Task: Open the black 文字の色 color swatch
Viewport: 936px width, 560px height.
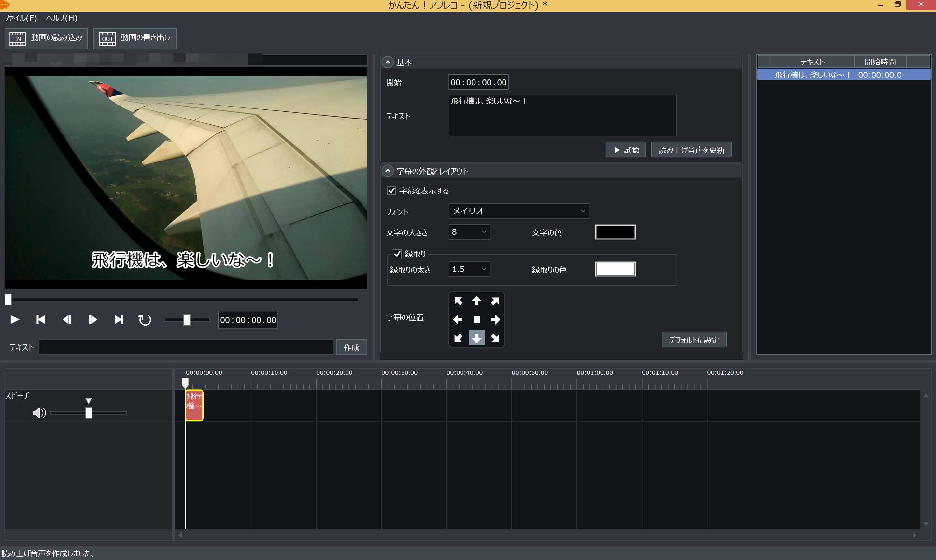Action: coord(615,232)
